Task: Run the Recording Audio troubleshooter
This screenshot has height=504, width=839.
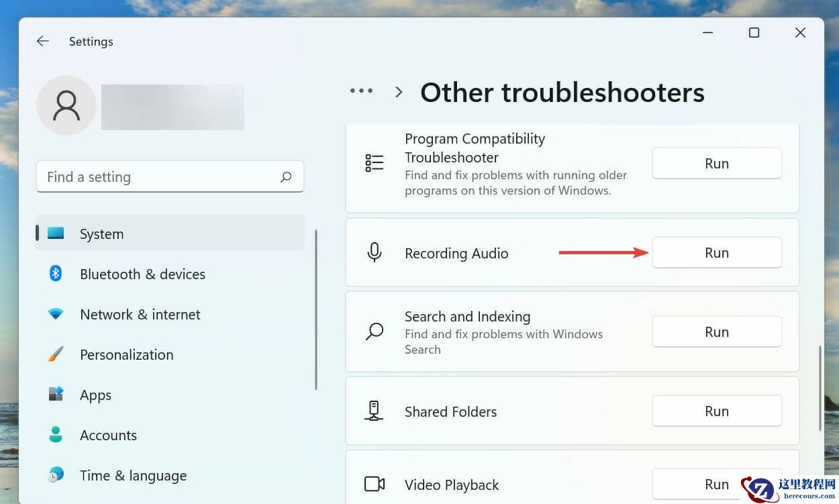Action: point(716,253)
